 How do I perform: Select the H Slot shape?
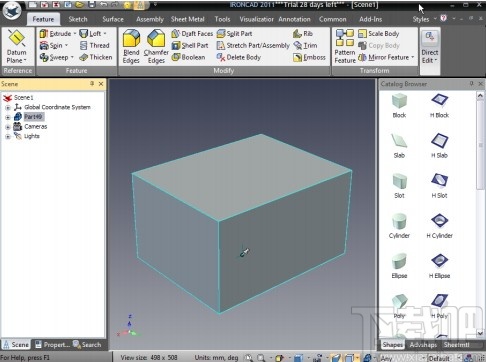click(x=439, y=186)
